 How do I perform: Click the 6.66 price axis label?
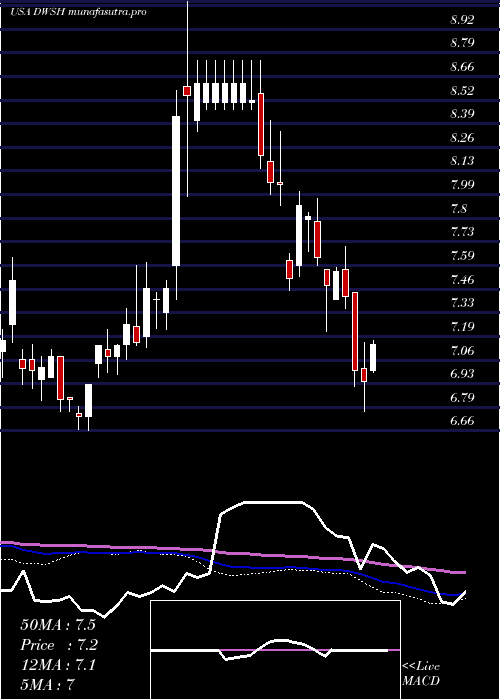pos(462,421)
